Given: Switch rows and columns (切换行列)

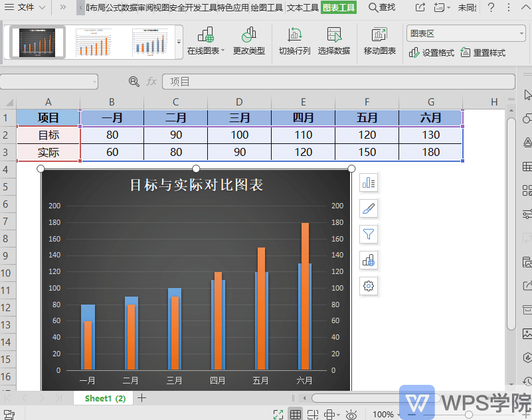Looking at the screenshot, I should 294,41.
